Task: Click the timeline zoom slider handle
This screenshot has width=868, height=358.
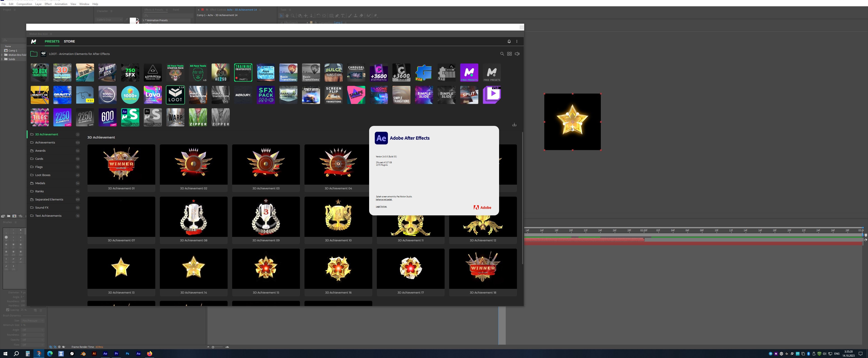Action: (213, 347)
